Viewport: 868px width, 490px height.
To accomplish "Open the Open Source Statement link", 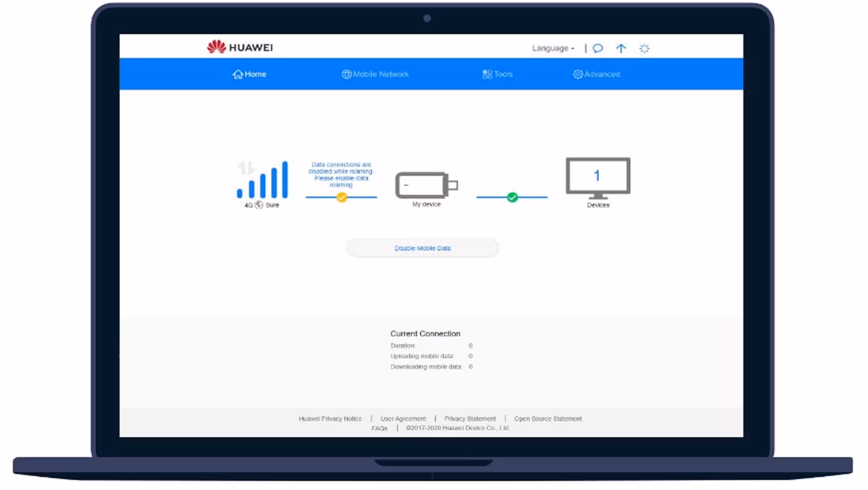I will 548,418.
